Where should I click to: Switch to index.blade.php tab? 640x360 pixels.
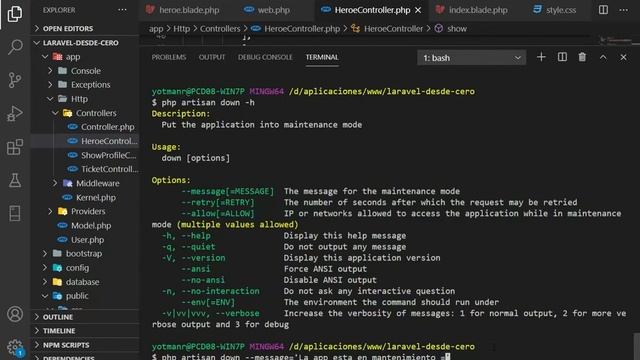tap(471, 10)
